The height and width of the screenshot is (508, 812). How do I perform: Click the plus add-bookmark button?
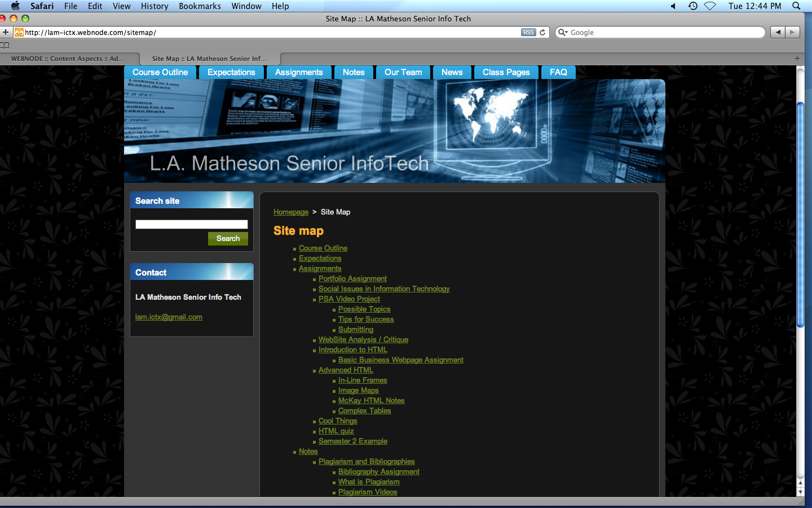(6, 32)
